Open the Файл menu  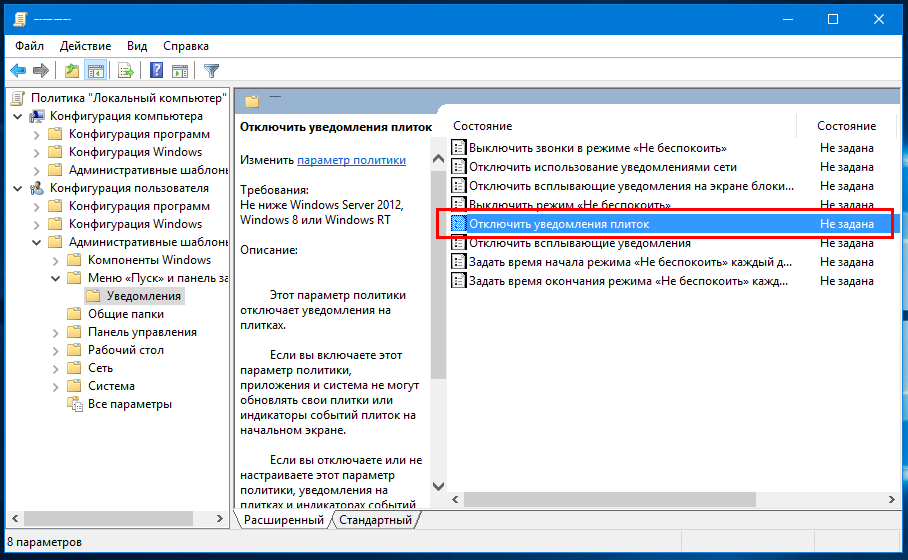[x=29, y=46]
